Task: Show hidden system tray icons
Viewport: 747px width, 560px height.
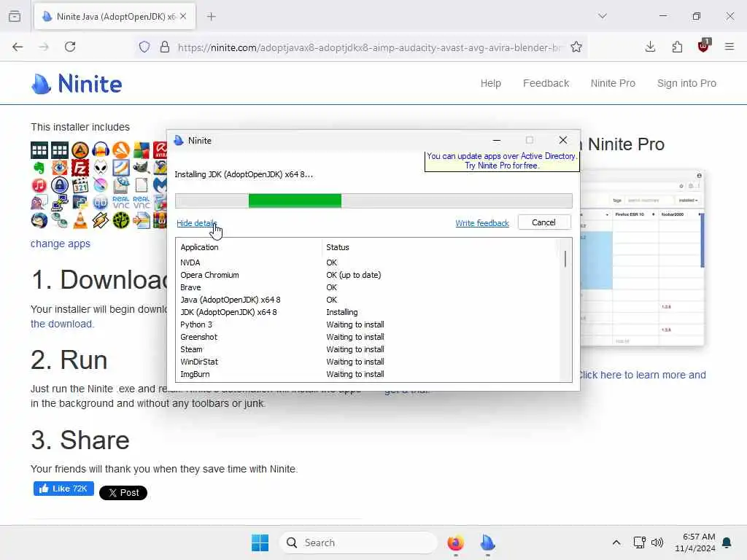Action: 616,542
